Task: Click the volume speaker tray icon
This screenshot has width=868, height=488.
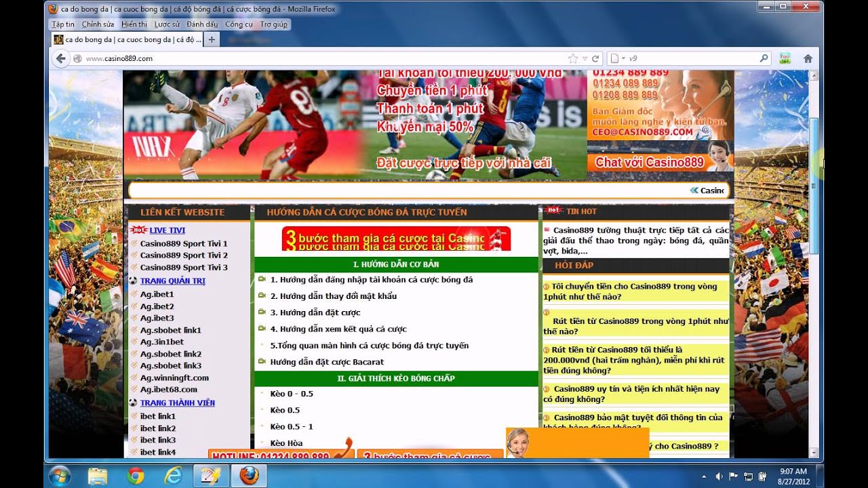Action: point(719,476)
